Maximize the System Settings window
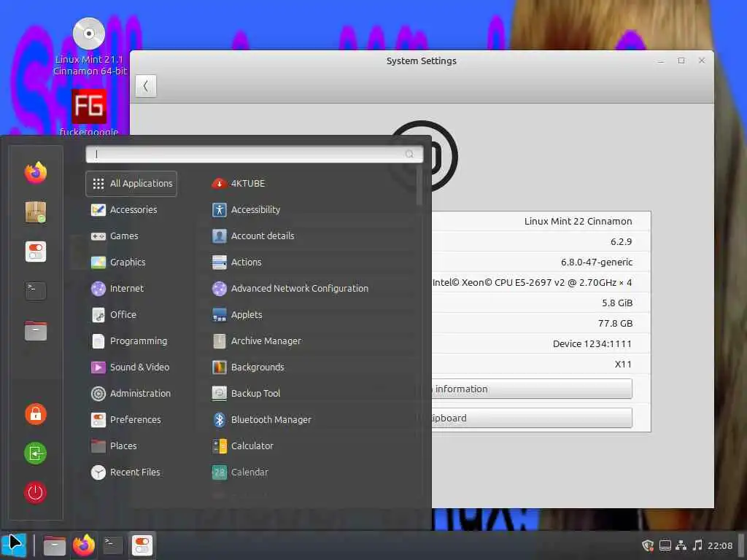This screenshot has height=560, width=747. (x=681, y=61)
